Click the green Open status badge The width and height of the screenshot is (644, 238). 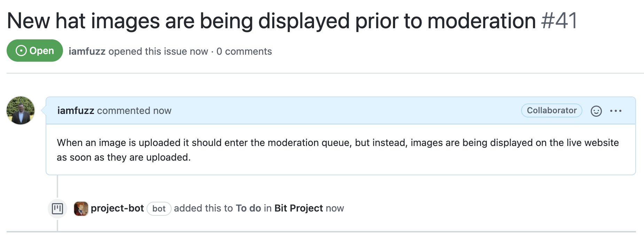35,51
